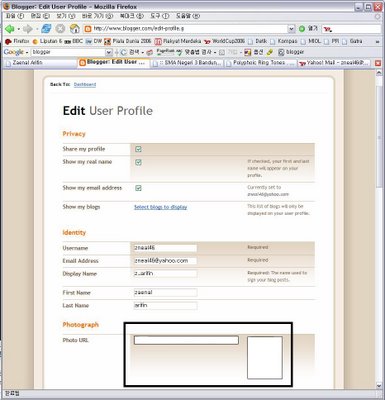Close current tab with red X icon
385x400 pixels.
coord(378,63)
